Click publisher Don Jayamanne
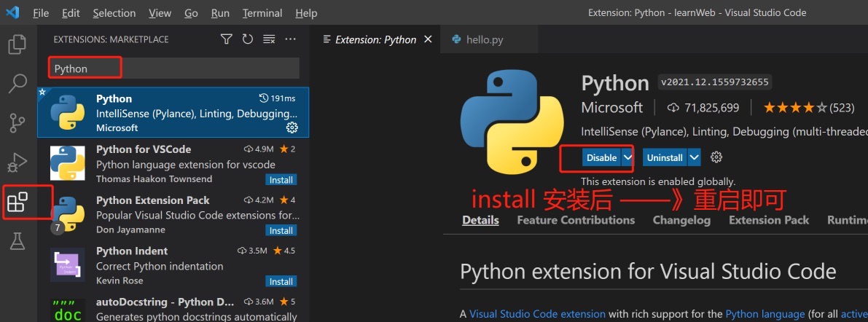The image size is (868, 322). click(x=130, y=230)
